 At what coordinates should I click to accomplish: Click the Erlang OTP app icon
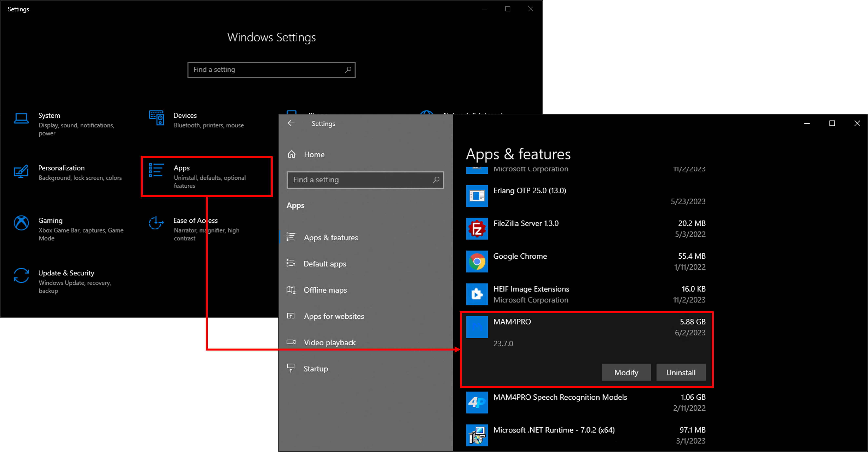pyautogui.click(x=477, y=196)
